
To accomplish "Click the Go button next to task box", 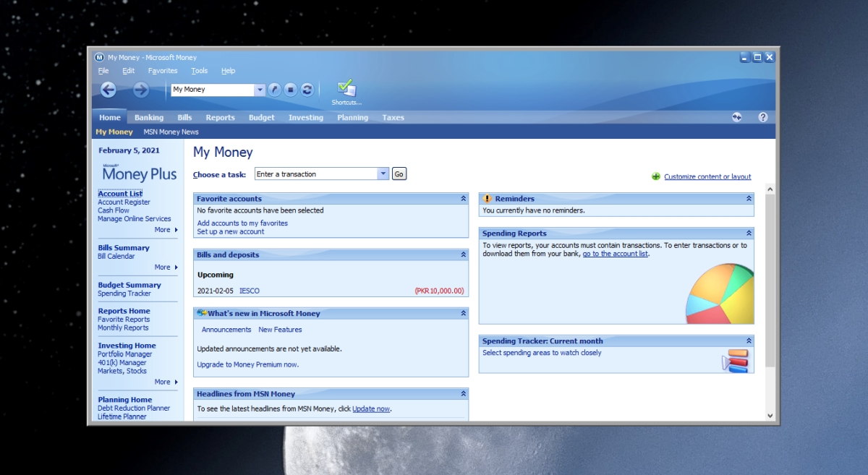I will 399,174.
